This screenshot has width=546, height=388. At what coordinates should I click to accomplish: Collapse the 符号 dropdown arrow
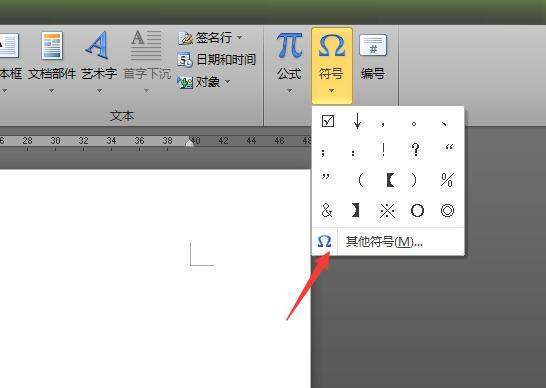point(332,91)
